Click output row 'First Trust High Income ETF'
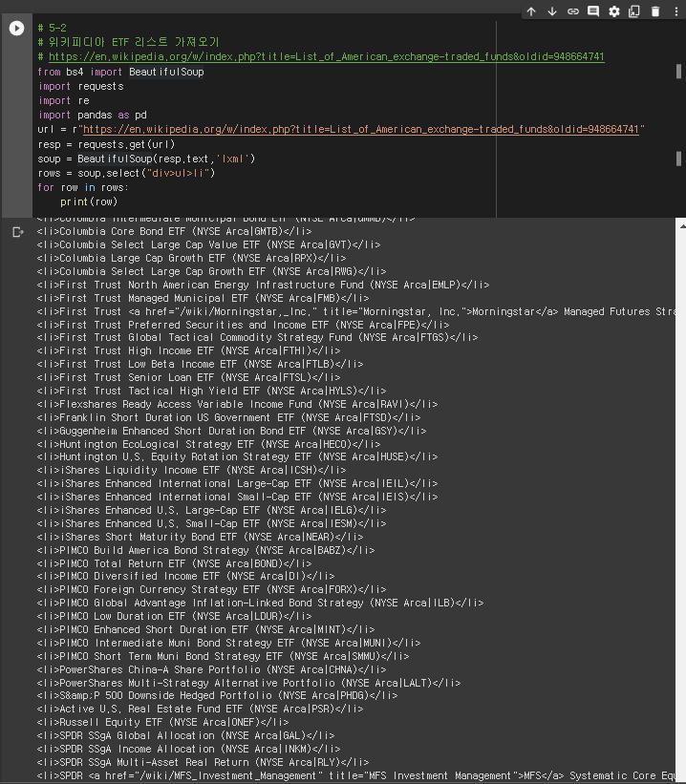The height and width of the screenshot is (784, 686). (x=188, y=351)
